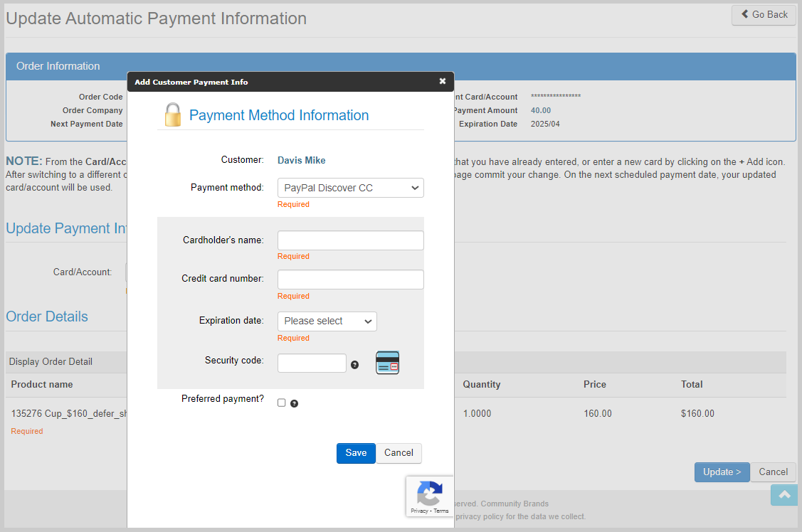Click the Quantity column header
The image size is (802, 532).
[x=481, y=385]
